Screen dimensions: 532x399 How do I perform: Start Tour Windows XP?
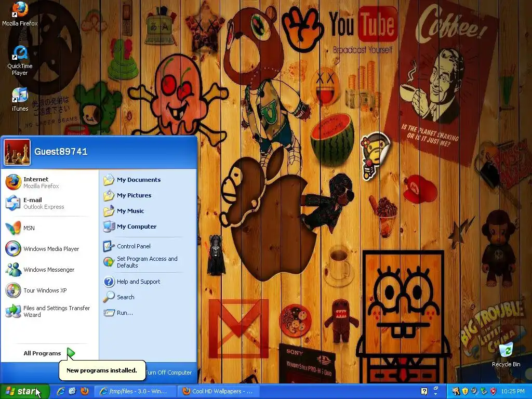point(49,290)
